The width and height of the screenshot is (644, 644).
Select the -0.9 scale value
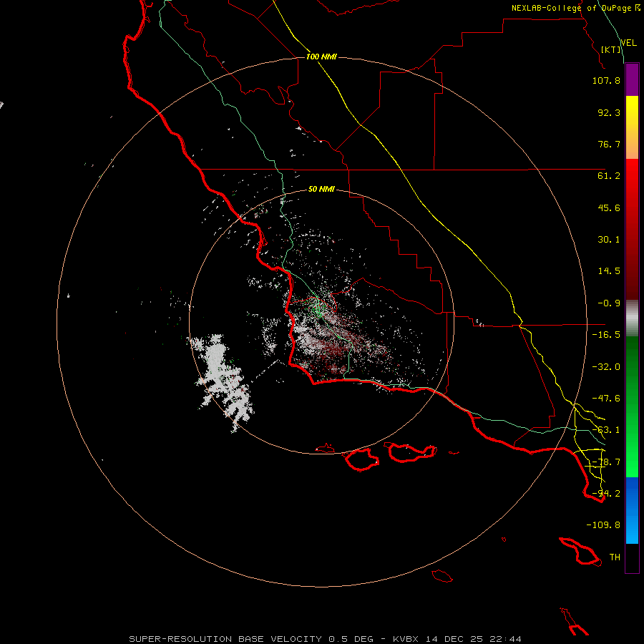coord(609,303)
